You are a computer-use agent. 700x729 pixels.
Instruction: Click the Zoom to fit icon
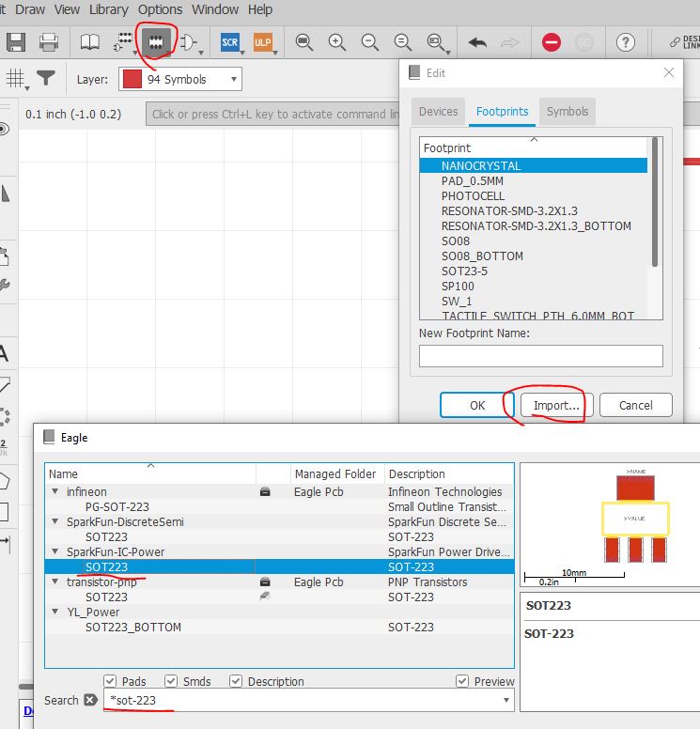click(x=304, y=42)
